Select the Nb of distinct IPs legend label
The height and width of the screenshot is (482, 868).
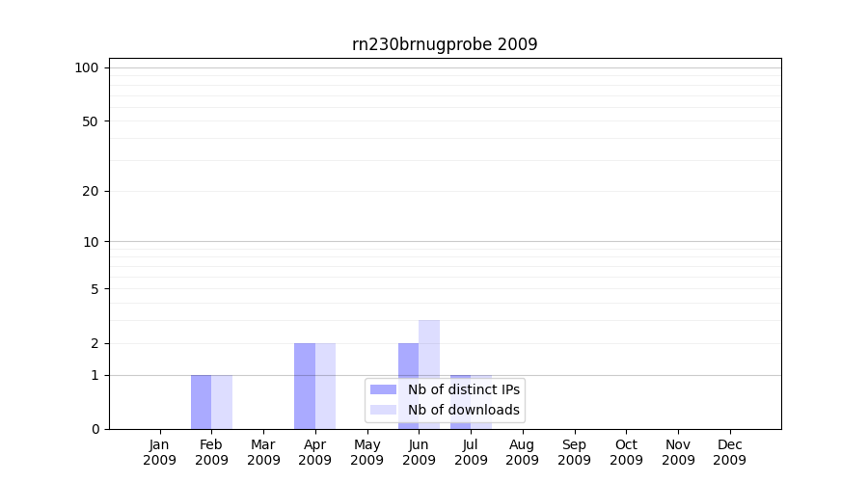[464, 389]
